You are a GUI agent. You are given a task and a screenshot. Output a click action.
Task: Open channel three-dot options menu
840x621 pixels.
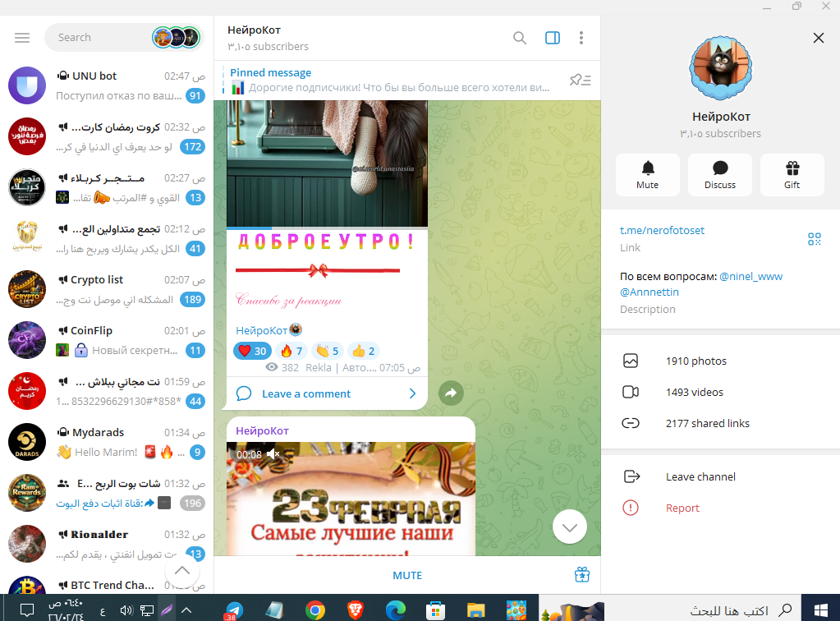581,38
